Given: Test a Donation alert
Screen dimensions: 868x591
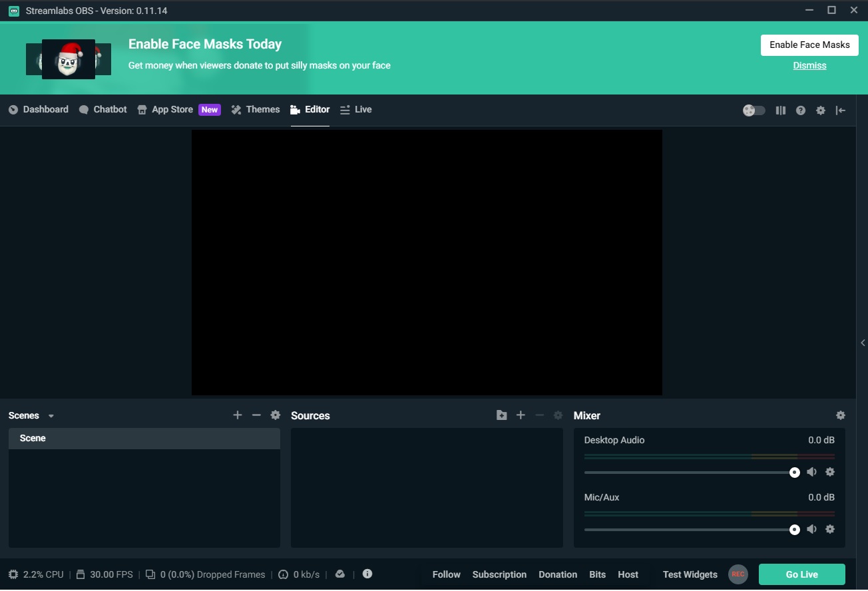Looking at the screenshot, I should pyautogui.click(x=558, y=574).
